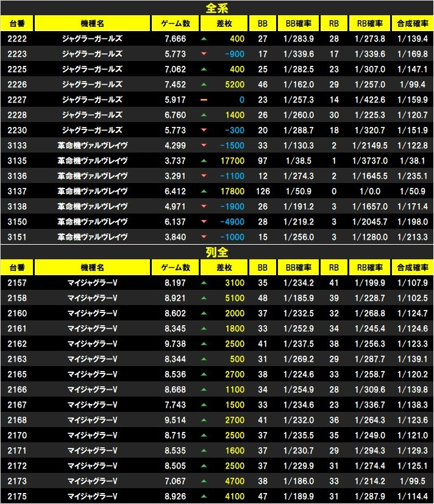
Task: Click the green up arrow in row 2168
Action: pos(204,420)
